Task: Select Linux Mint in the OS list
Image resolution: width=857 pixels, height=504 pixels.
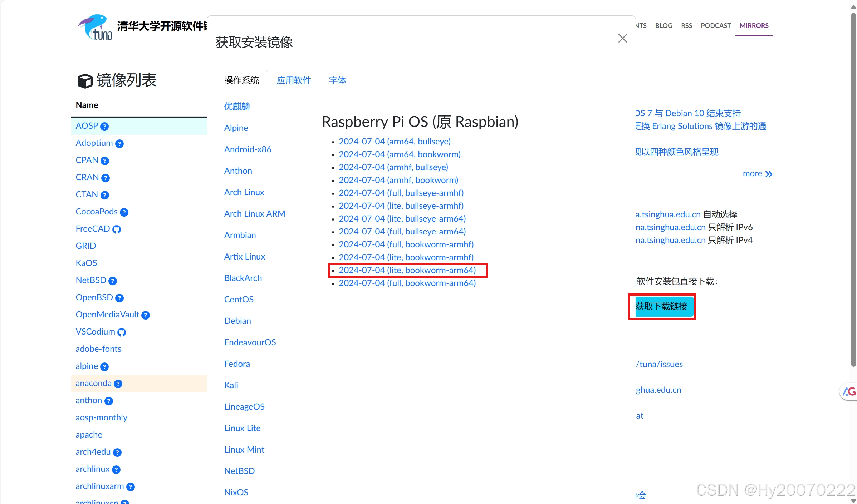Action: click(x=244, y=450)
